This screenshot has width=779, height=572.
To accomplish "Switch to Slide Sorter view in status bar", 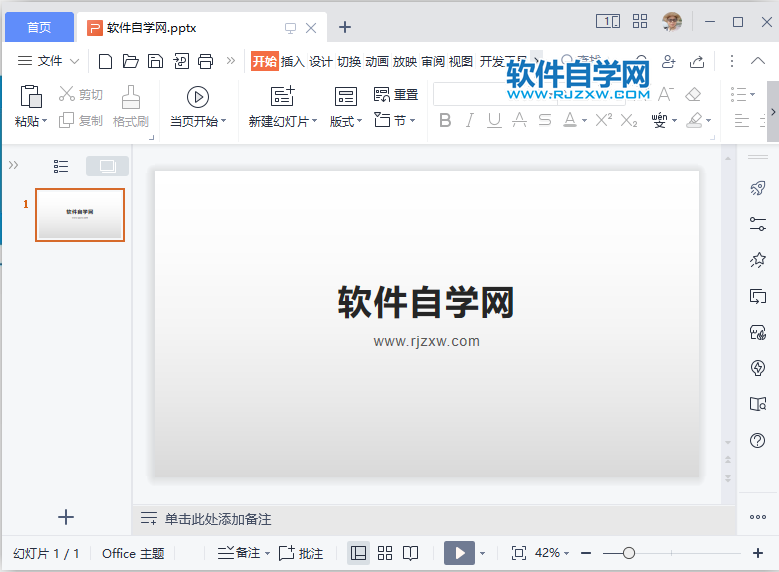I will [385, 553].
